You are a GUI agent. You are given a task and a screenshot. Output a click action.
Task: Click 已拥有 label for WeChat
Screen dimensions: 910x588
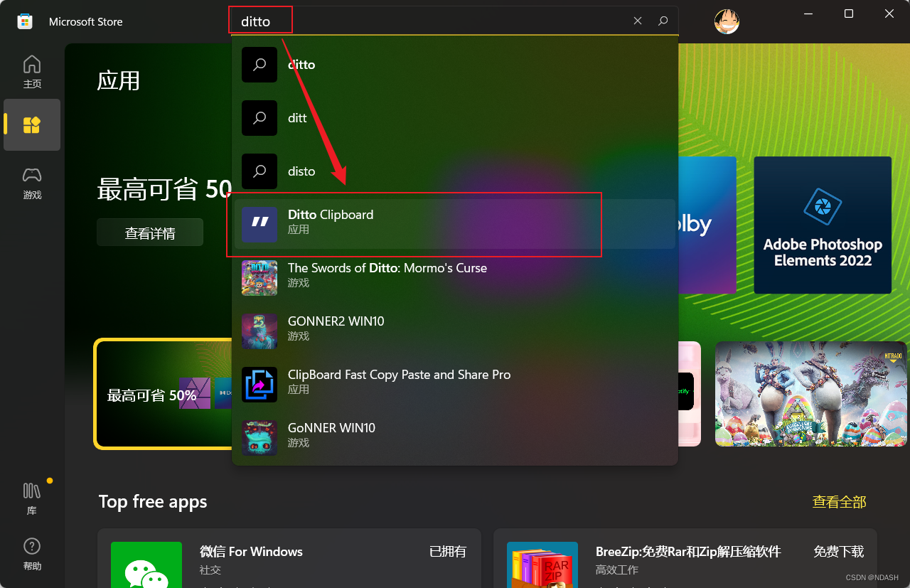[x=448, y=552]
